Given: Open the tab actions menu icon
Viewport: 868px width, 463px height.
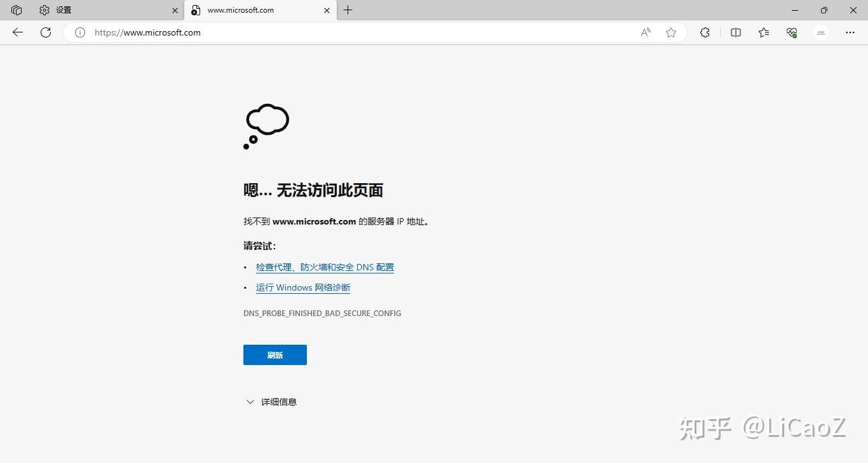Looking at the screenshot, I should coord(15,10).
